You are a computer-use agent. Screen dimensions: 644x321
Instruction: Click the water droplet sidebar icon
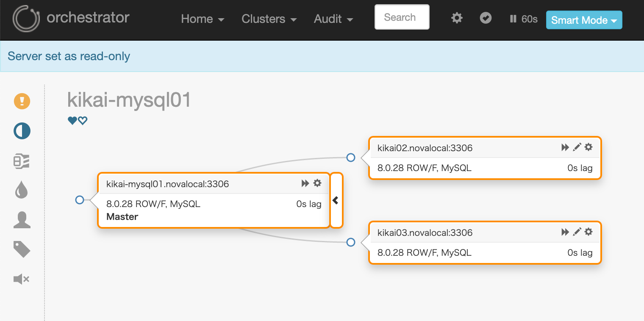point(22,191)
